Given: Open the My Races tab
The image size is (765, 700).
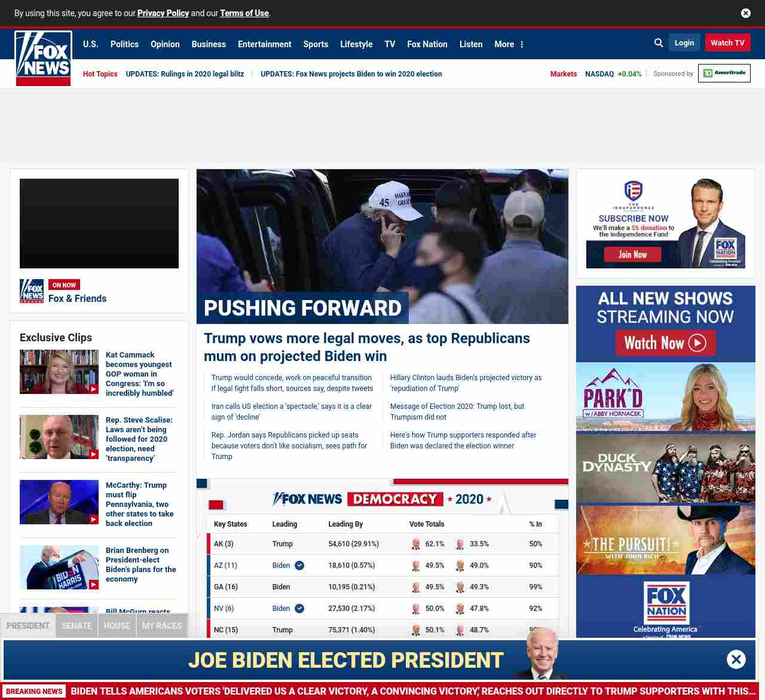Looking at the screenshot, I should [162, 626].
